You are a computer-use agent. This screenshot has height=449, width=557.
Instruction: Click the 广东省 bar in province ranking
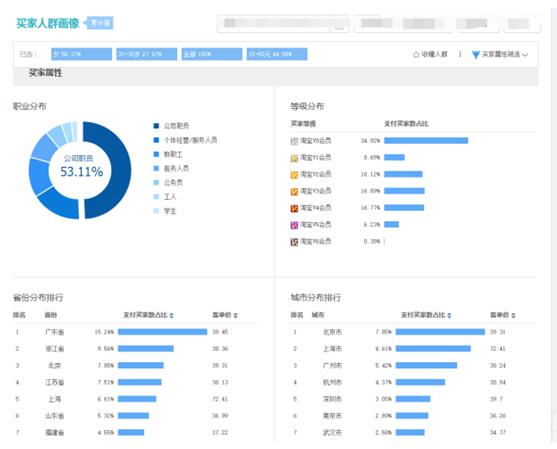(163, 332)
